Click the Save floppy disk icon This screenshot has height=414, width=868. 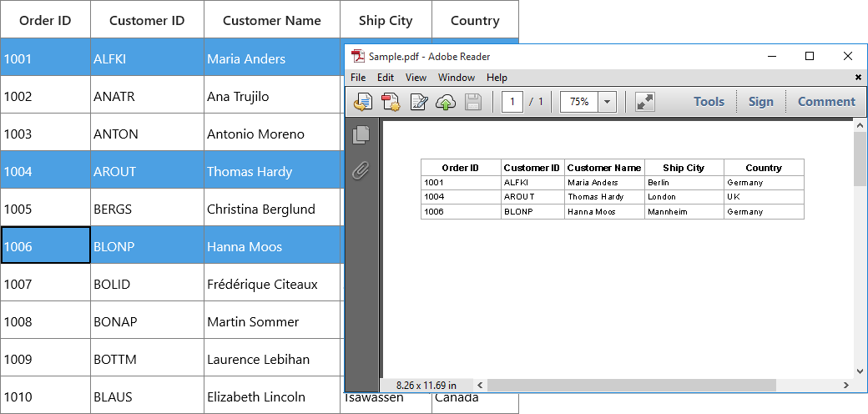click(472, 102)
